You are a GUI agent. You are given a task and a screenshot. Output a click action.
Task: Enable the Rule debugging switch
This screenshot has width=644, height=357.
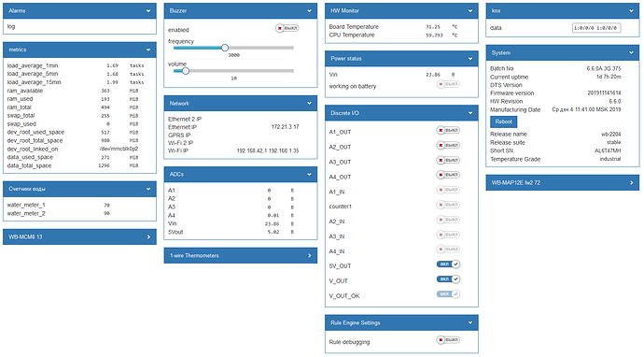point(448,340)
